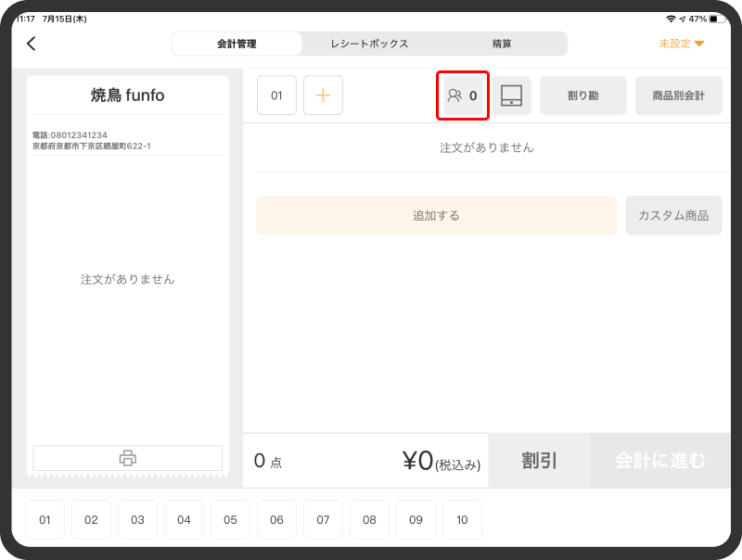Add a new order with plus icon

323,95
